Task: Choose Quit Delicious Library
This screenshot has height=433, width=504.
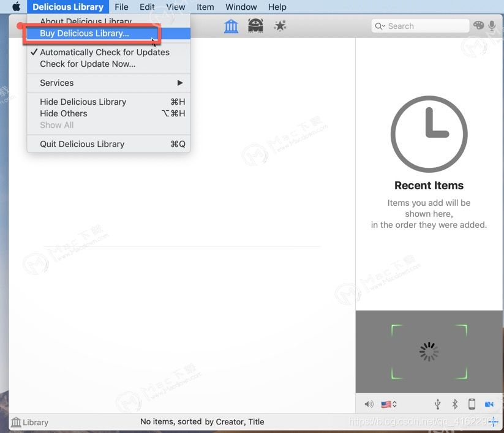Action: [108, 144]
